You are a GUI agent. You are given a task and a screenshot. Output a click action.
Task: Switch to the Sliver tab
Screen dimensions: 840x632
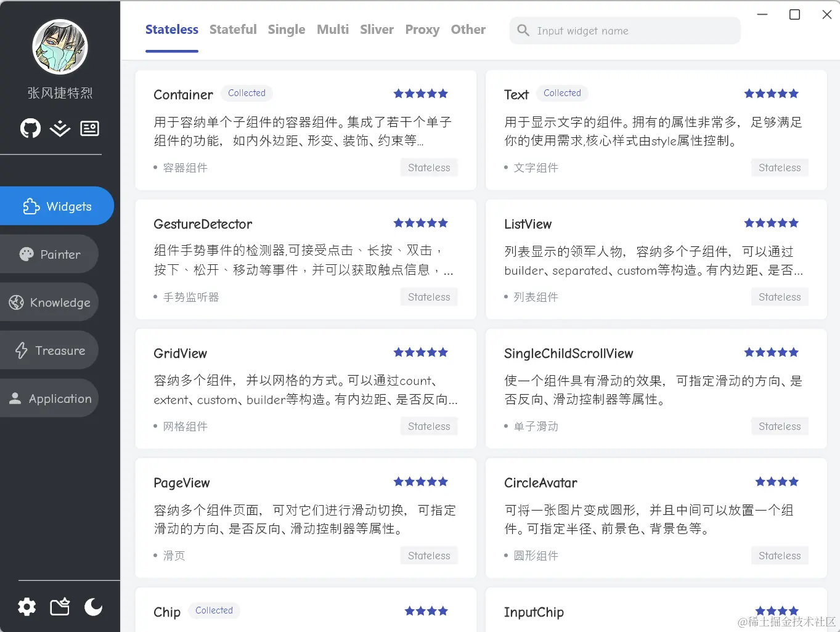[x=377, y=29]
